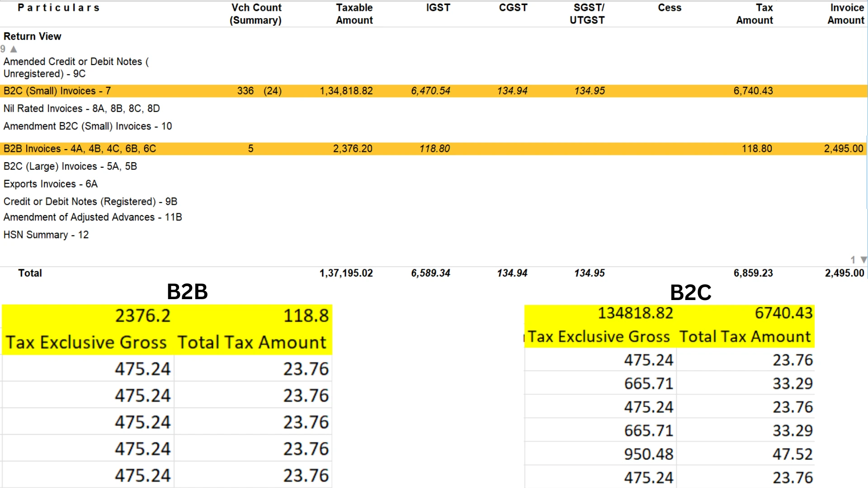Open Credit or Debit Notes (Registered) - 9B

pos(90,201)
